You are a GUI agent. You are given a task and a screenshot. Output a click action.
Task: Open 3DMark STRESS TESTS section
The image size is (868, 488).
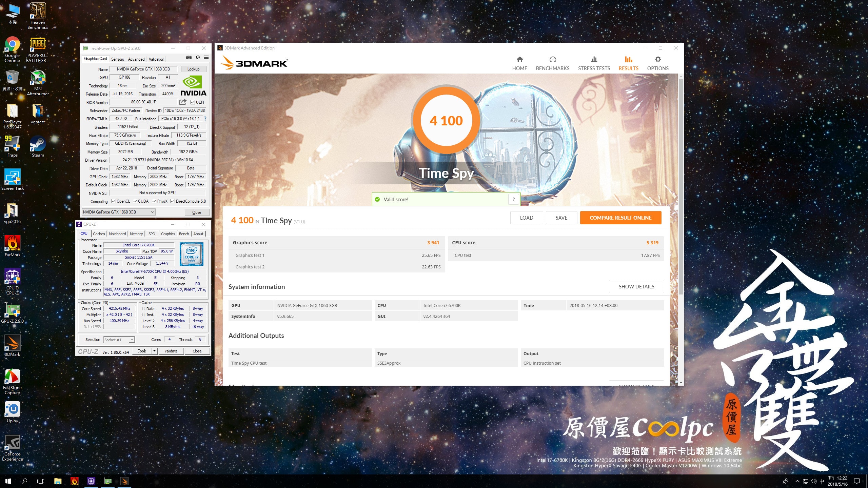pyautogui.click(x=594, y=64)
